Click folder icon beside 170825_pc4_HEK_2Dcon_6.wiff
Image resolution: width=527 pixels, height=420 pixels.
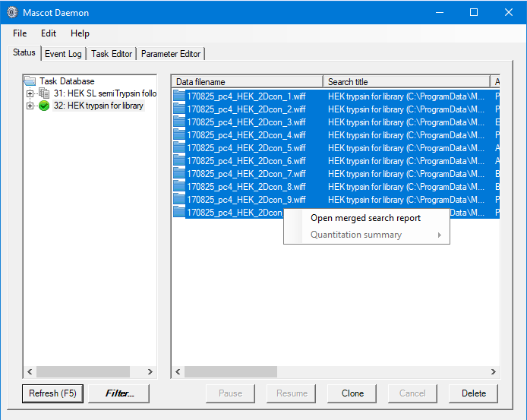tap(179, 161)
